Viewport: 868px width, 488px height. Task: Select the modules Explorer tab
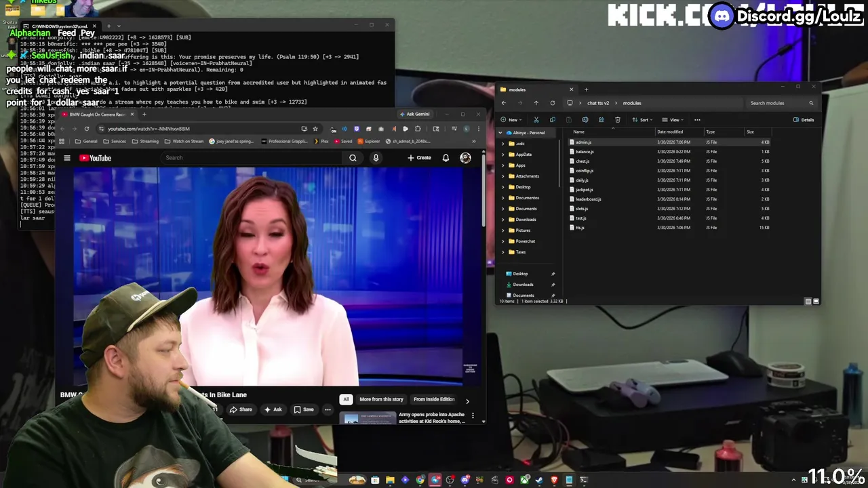coord(536,89)
